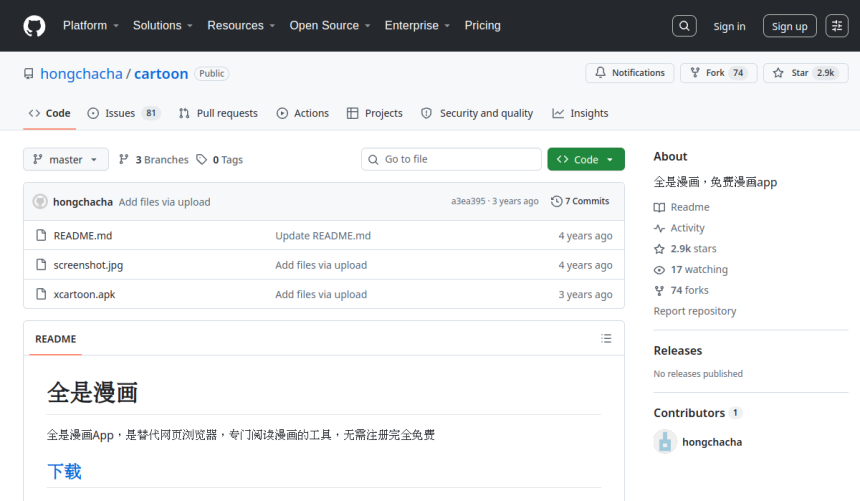Open the cartoon repository link
Image resolution: width=860 pixels, height=501 pixels.
pos(161,74)
